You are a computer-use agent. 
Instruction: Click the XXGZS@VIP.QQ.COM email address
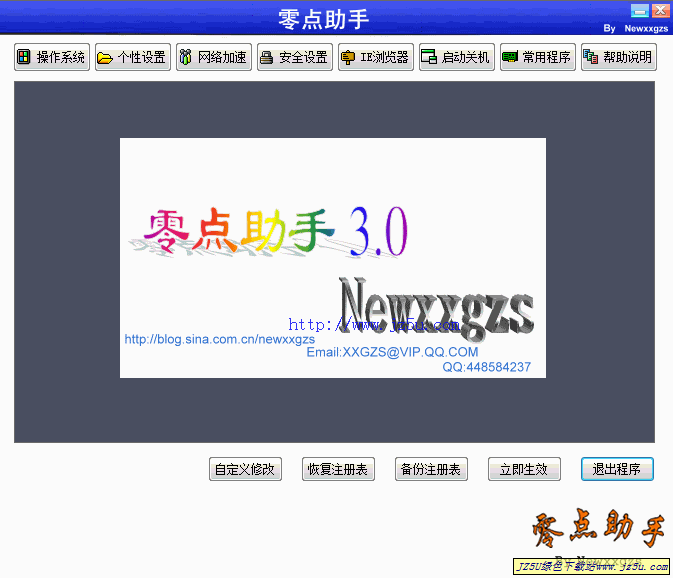tap(392, 352)
